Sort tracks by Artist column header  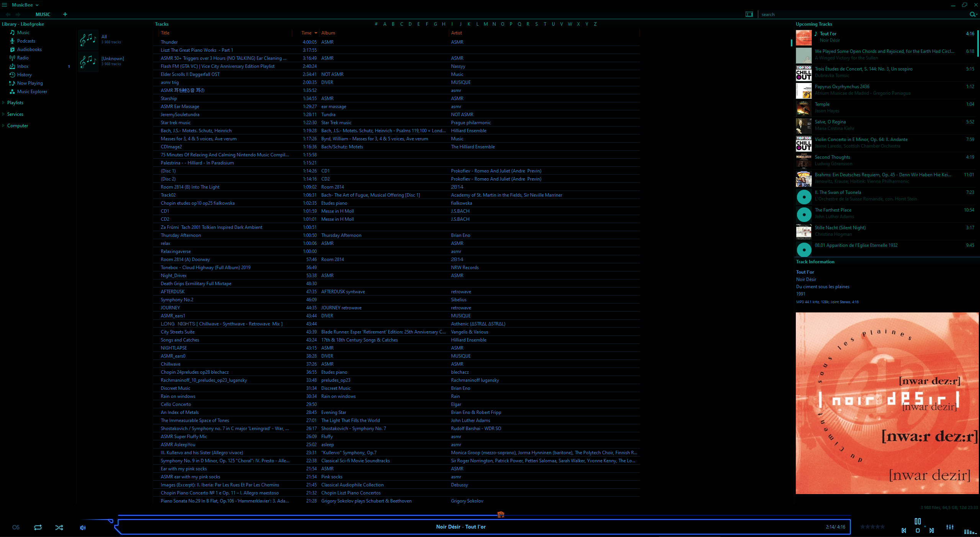point(456,33)
